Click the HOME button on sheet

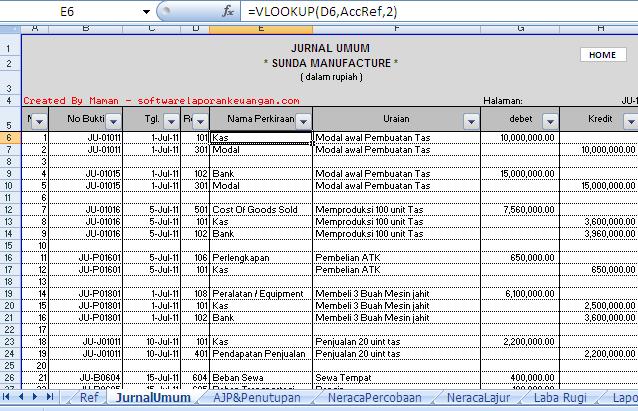pyautogui.click(x=602, y=55)
